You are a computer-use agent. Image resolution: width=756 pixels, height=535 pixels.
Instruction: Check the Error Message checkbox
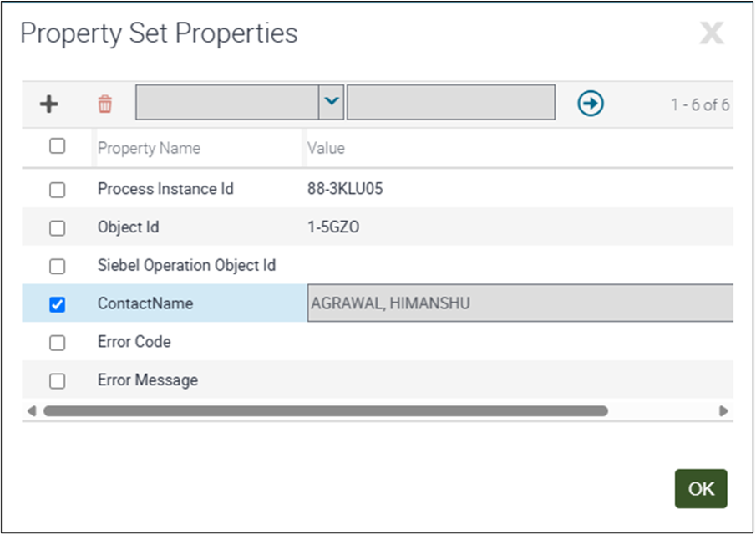(x=58, y=380)
